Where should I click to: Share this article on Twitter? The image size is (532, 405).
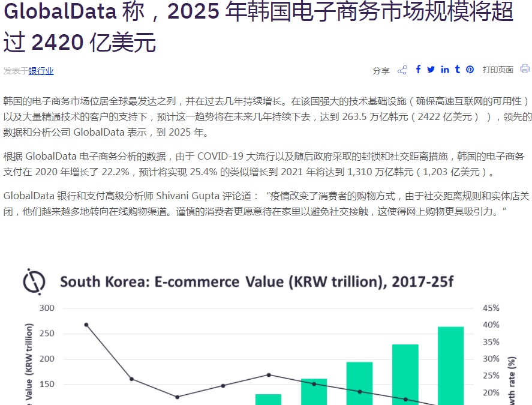pos(431,70)
